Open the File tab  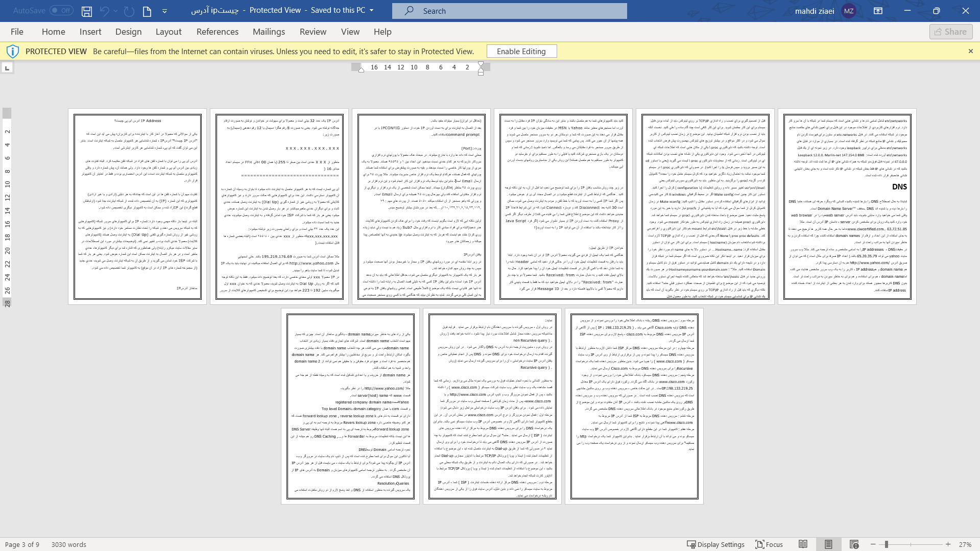coord(17,32)
